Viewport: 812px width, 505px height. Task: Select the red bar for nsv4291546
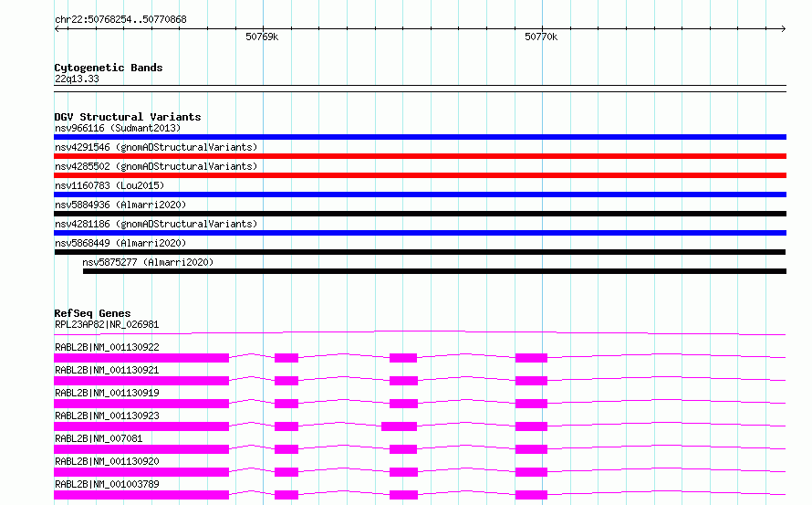(420, 156)
